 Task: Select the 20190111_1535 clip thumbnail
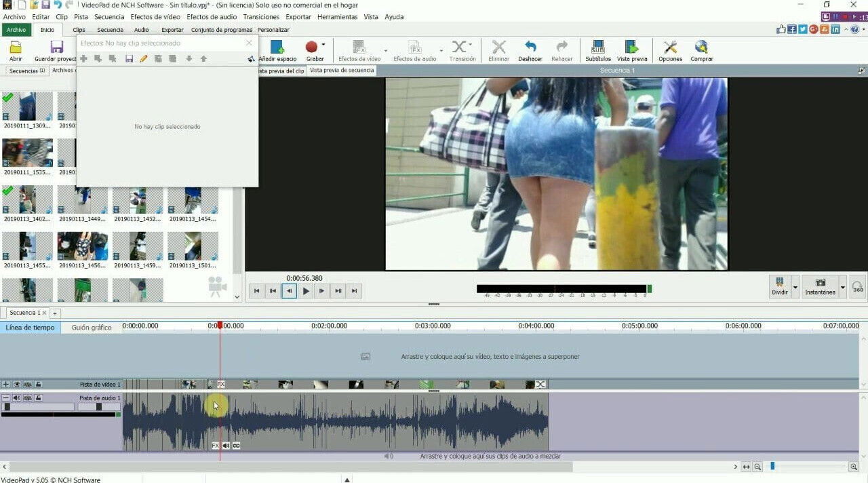pos(27,153)
